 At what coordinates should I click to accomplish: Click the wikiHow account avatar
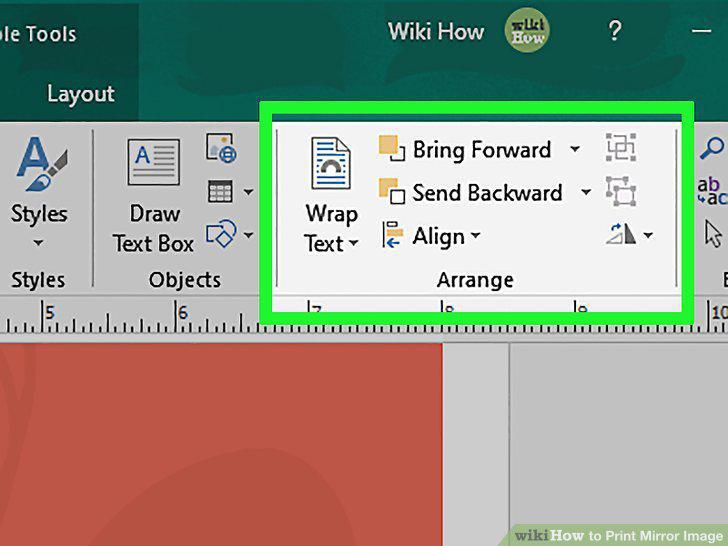click(x=527, y=31)
